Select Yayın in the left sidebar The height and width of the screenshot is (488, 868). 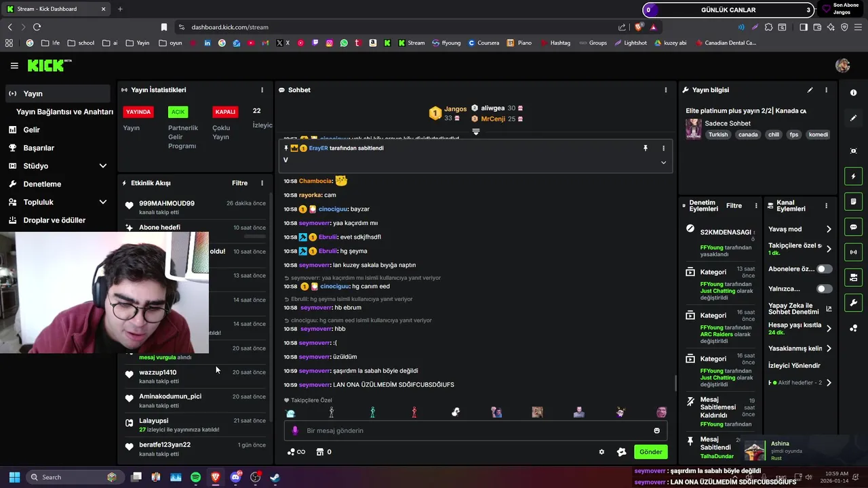(x=57, y=94)
